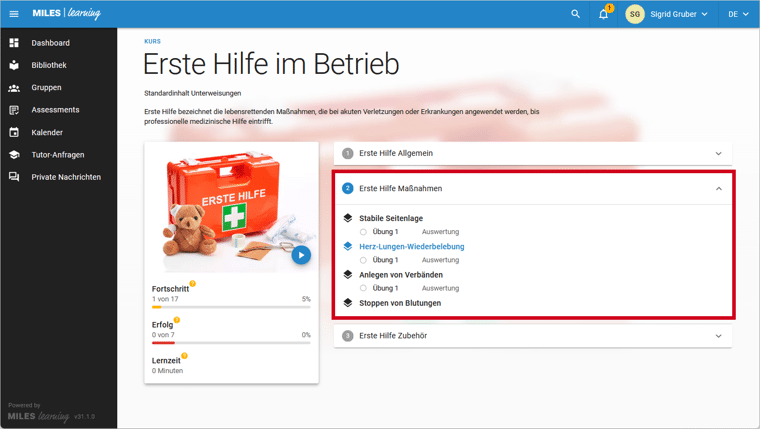Open the hamburger menu icon
760x429 pixels.
(x=14, y=14)
